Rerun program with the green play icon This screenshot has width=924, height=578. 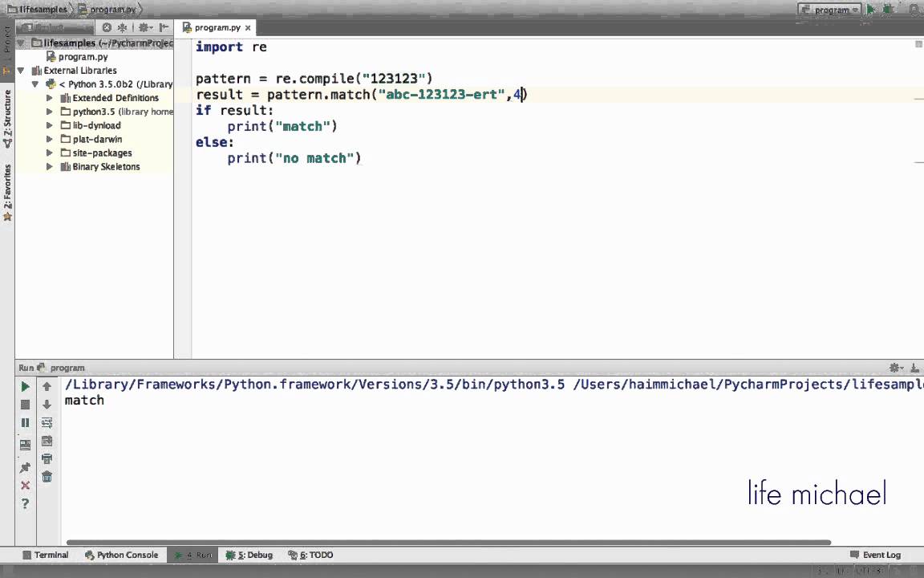click(x=25, y=386)
